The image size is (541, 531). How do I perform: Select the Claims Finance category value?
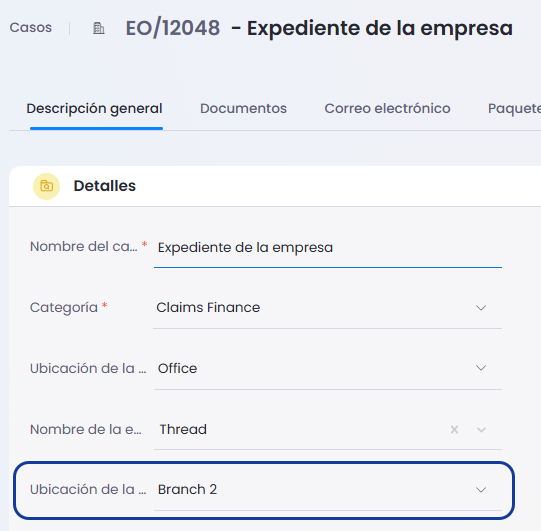click(x=208, y=307)
